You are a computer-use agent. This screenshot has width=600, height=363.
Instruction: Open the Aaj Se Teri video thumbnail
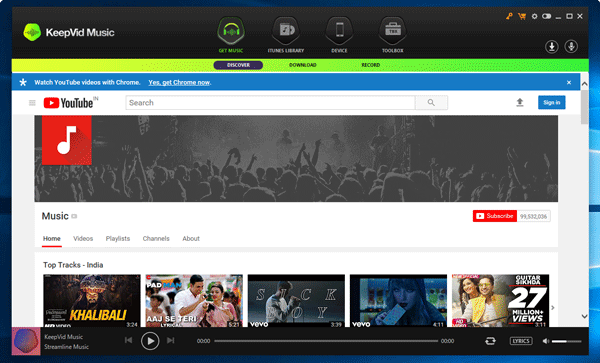point(194,301)
